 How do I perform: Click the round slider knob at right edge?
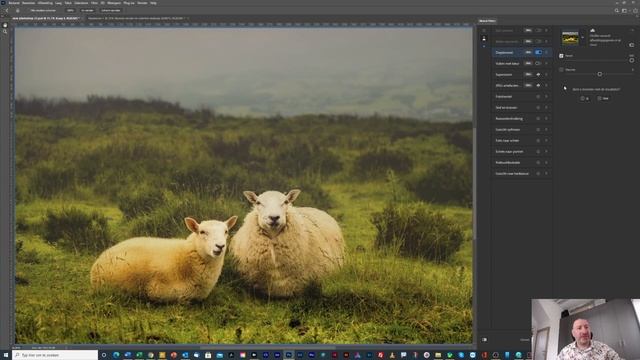[x=632, y=60]
